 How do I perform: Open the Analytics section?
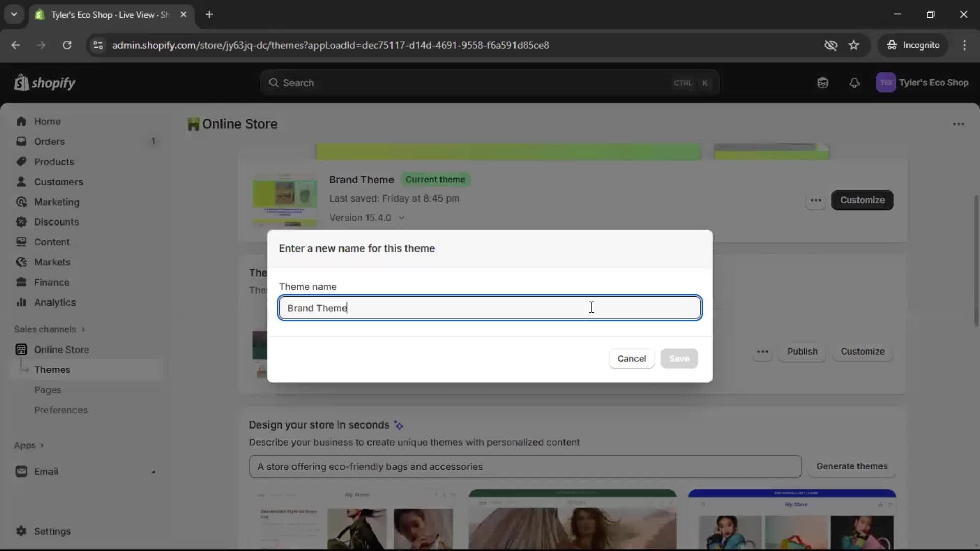(54, 303)
